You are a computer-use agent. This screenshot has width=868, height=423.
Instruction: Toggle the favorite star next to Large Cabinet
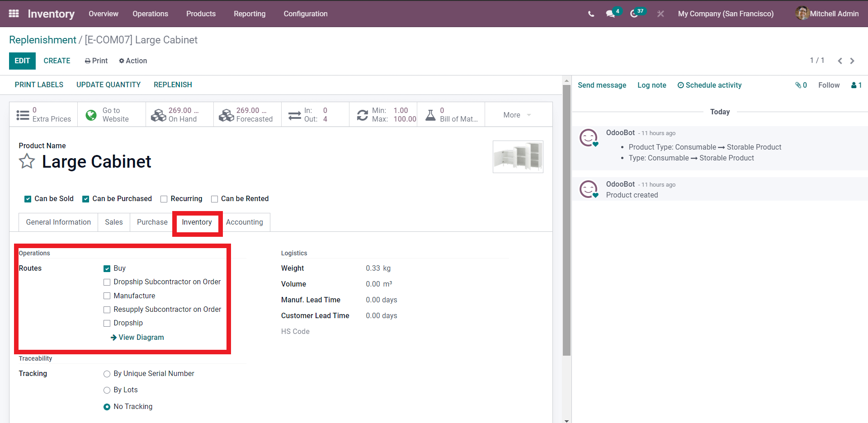pos(27,161)
